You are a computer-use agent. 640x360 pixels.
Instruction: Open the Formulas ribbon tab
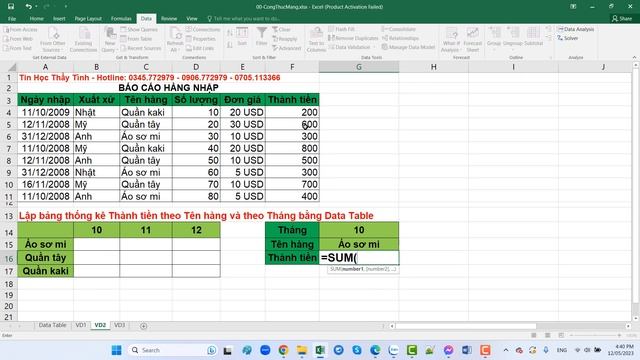(x=121, y=18)
